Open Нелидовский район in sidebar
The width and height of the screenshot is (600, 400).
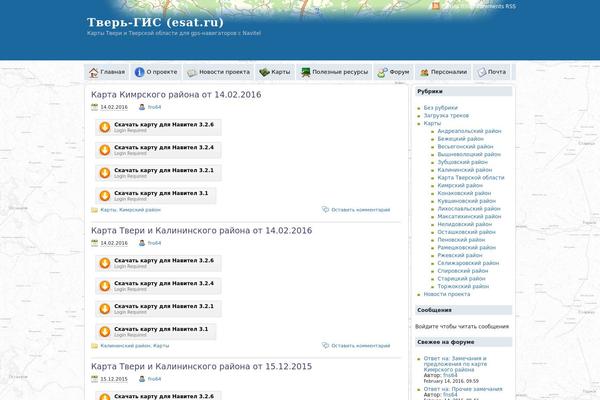pyautogui.click(x=465, y=224)
